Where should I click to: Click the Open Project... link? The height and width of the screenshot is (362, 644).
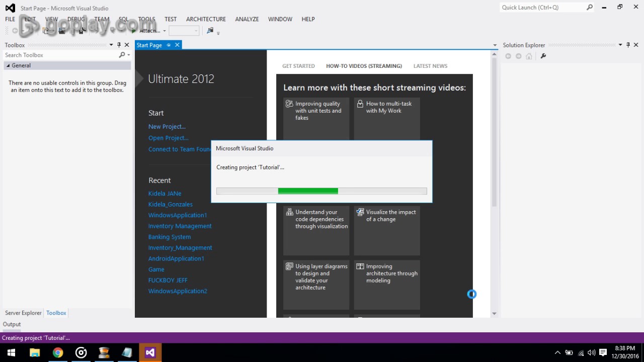pyautogui.click(x=169, y=138)
